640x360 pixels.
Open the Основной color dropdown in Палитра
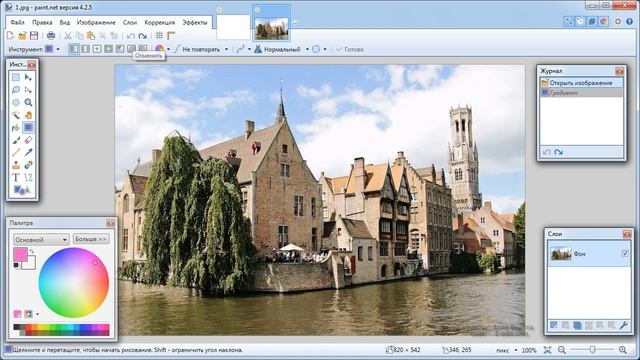pyautogui.click(x=41, y=239)
